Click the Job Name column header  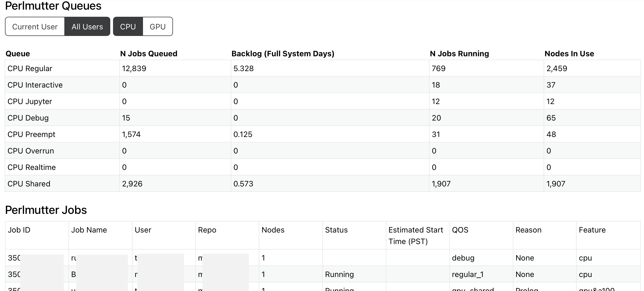coord(89,230)
